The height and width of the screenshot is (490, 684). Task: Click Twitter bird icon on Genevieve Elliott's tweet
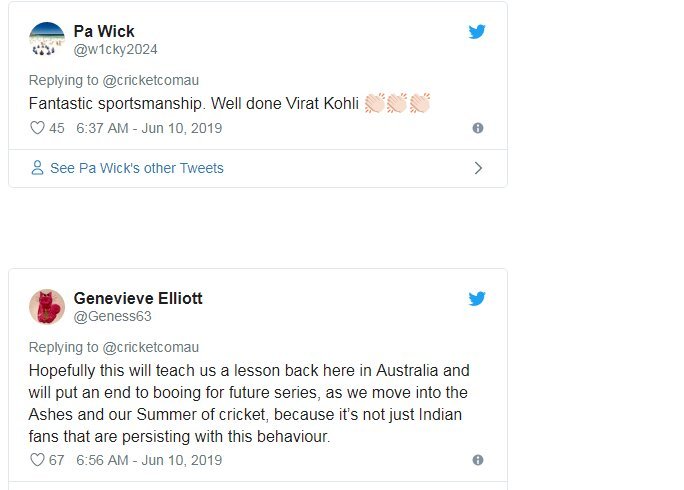(x=477, y=299)
